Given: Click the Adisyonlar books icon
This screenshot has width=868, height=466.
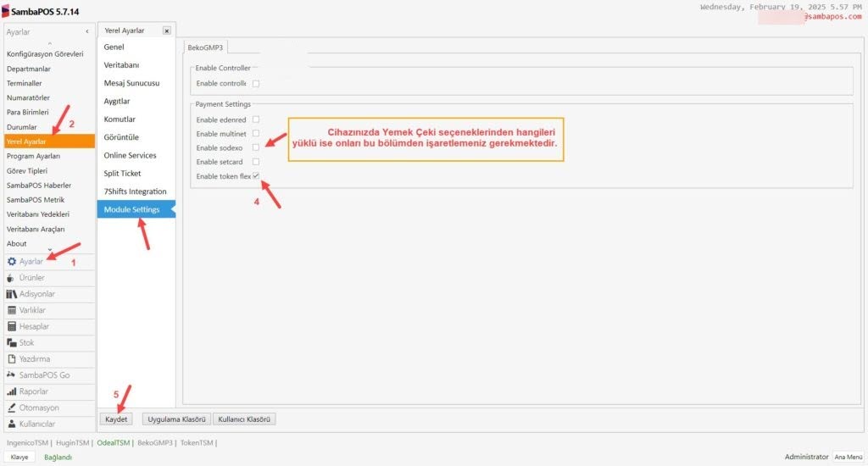Looking at the screenshot, I should tap(12, 294).
